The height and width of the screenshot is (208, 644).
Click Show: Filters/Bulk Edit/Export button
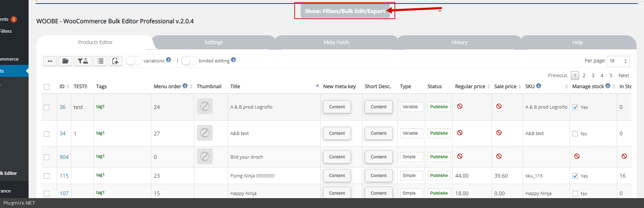pyautogui.click(x=345, y=11)
